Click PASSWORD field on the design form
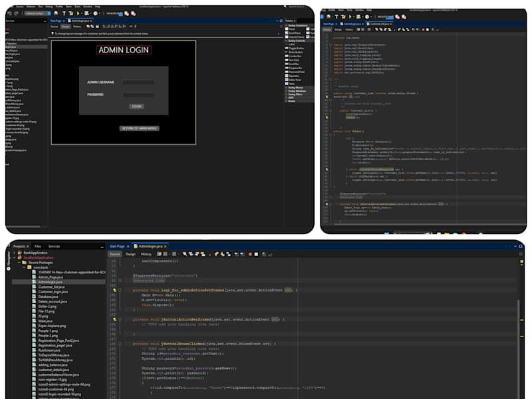Image resolution: width=532 pixels, height=399 pixels. [138, 94]
